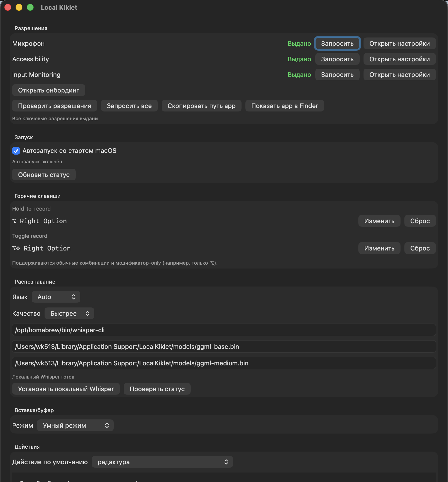Запросить разрешение Input Monitoring
Screen dimensions: 448x482
click(337, 74)
